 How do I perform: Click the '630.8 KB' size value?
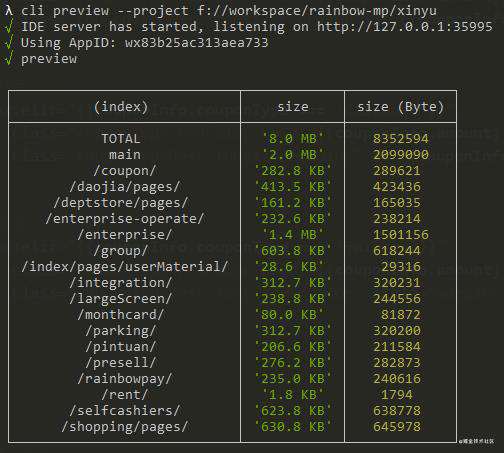(293, 427)
